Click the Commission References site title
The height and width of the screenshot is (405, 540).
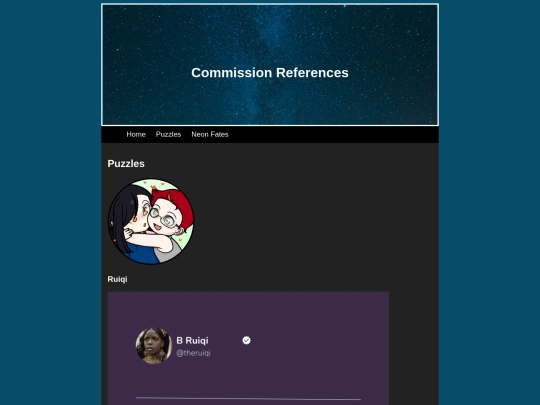pyautogui.click(x=270, y=73)
